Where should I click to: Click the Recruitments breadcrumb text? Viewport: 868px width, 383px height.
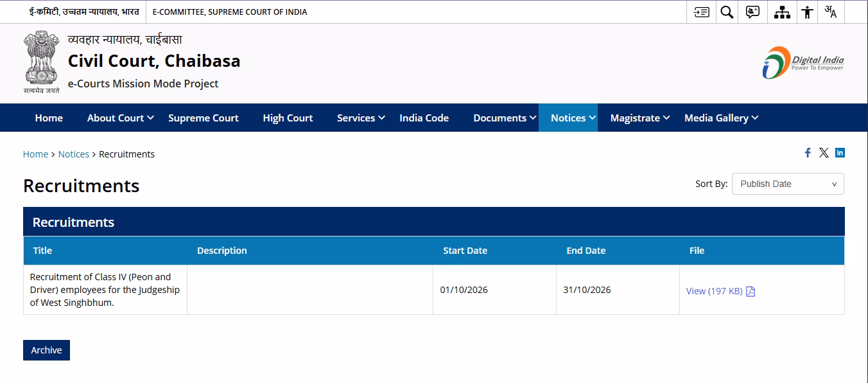click(x=126, y=154)
